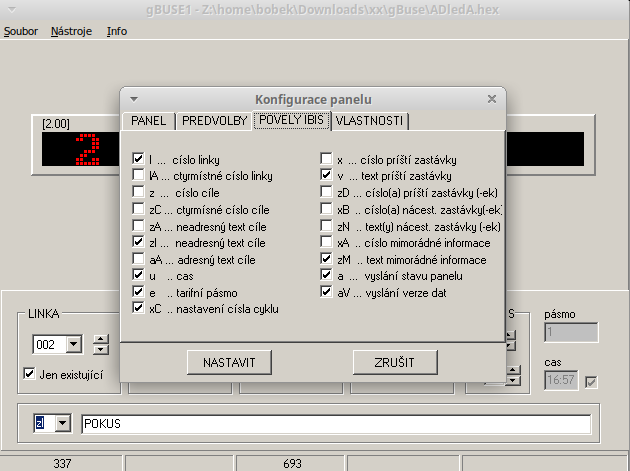
Task: Check 'zN .. text(y) nácest. zastávky' checkbox
Action: click(x=326, y=225)
